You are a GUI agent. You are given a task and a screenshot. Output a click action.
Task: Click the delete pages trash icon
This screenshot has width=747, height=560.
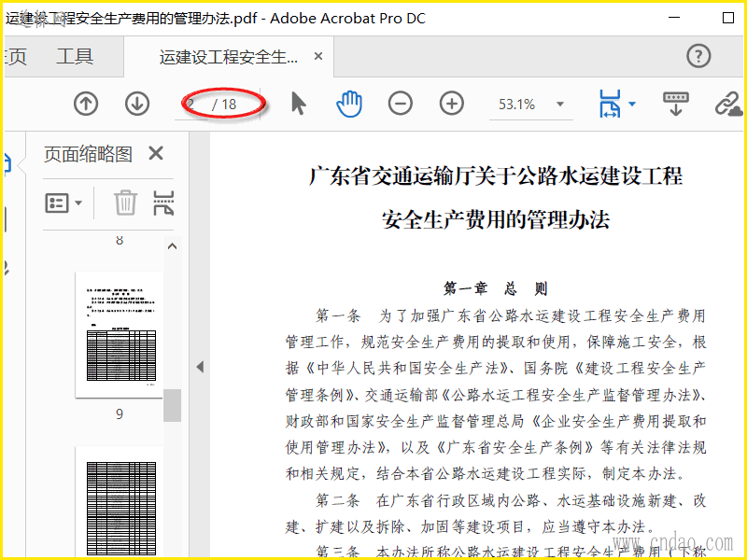(125, 203)
